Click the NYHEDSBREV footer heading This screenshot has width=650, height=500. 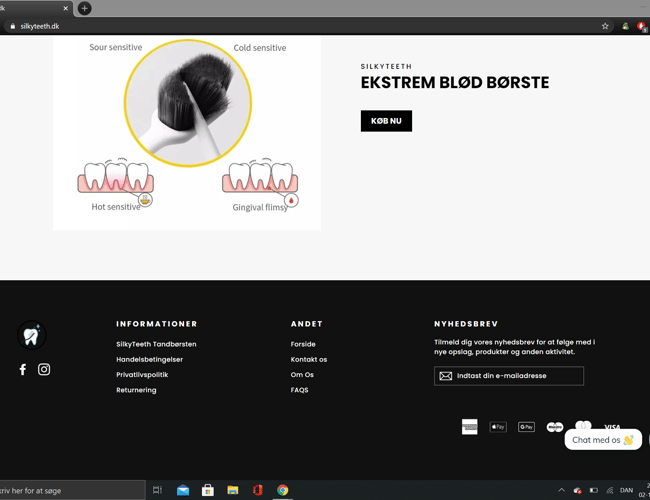466,324
